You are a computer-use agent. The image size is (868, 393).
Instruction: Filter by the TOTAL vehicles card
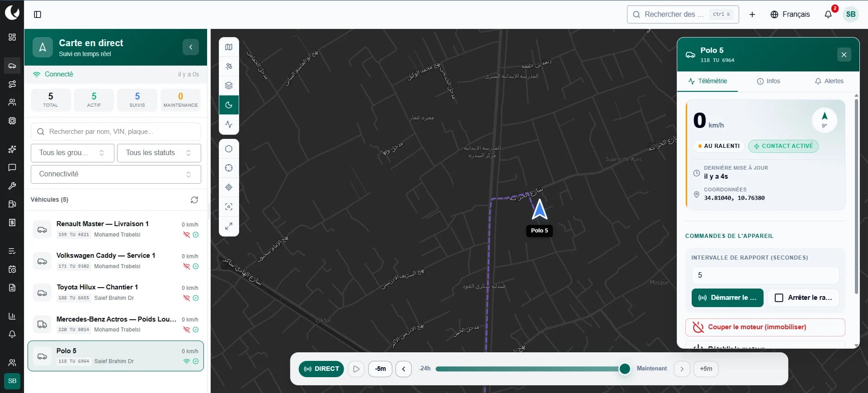tap(51, 100)
